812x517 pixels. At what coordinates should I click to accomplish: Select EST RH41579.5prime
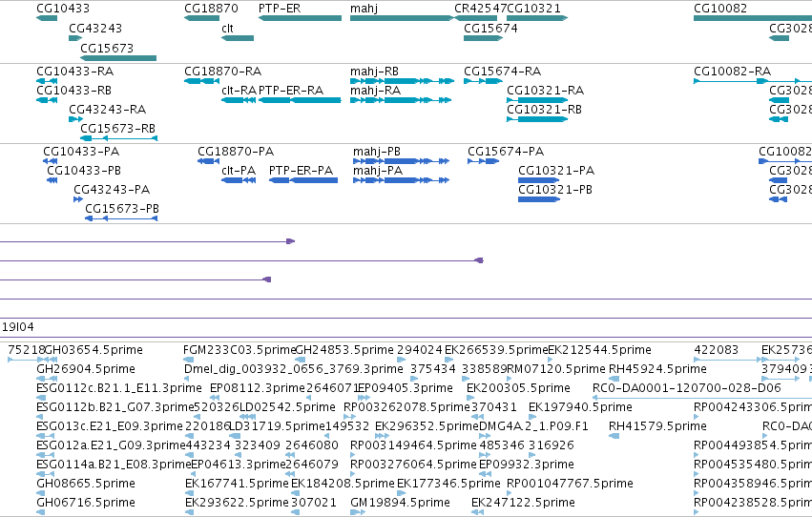tap(657, 426)
